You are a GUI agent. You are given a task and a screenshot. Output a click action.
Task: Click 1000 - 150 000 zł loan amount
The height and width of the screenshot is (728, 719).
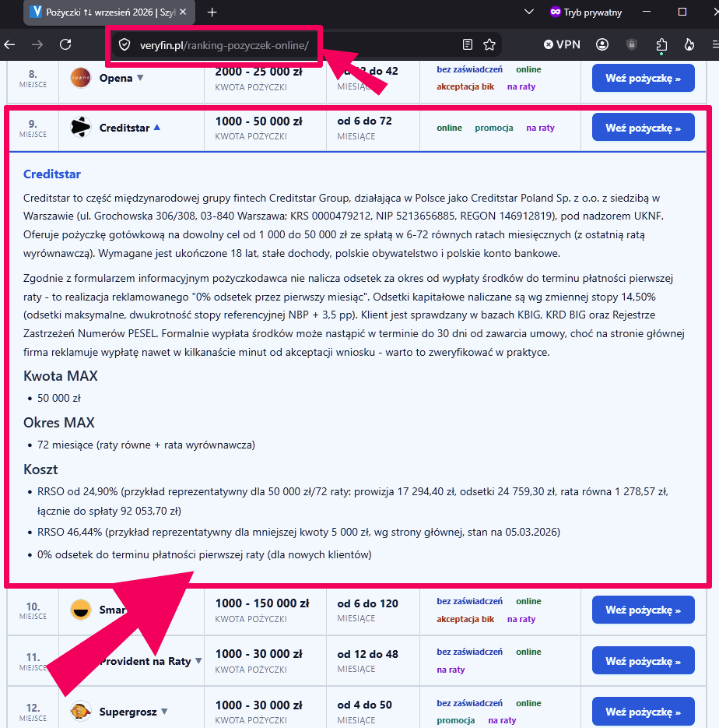click(x=262, y=603)
